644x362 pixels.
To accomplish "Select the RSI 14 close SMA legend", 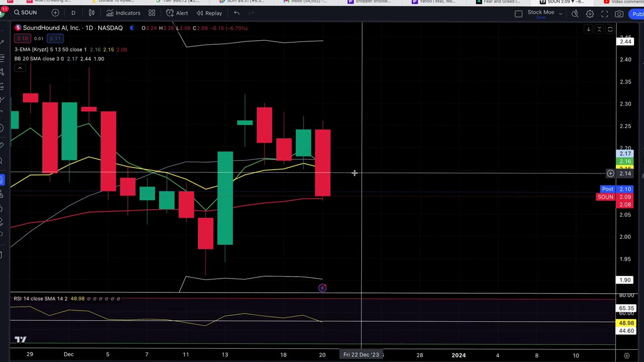I will tap(40, 299).
